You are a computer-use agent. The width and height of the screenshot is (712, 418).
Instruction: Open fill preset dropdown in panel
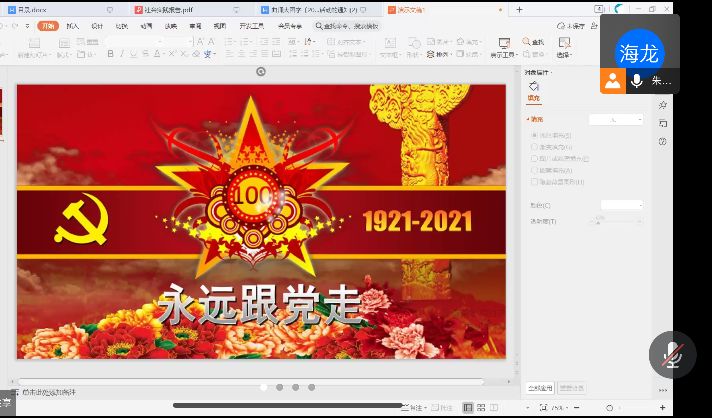pyautogui.click(x=616, y=119)
